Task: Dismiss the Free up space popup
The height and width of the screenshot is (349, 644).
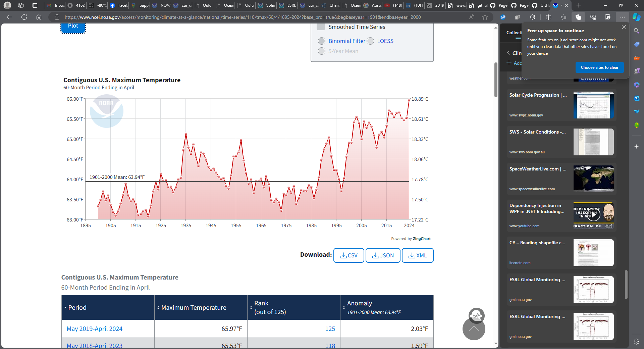Action: click(624, 28)
